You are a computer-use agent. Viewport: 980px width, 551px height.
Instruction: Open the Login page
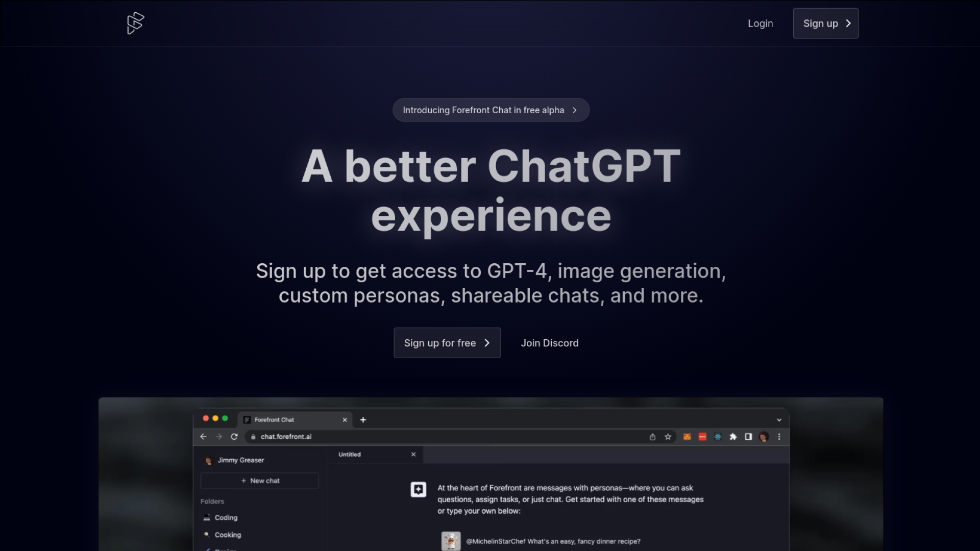click(760, 23)
